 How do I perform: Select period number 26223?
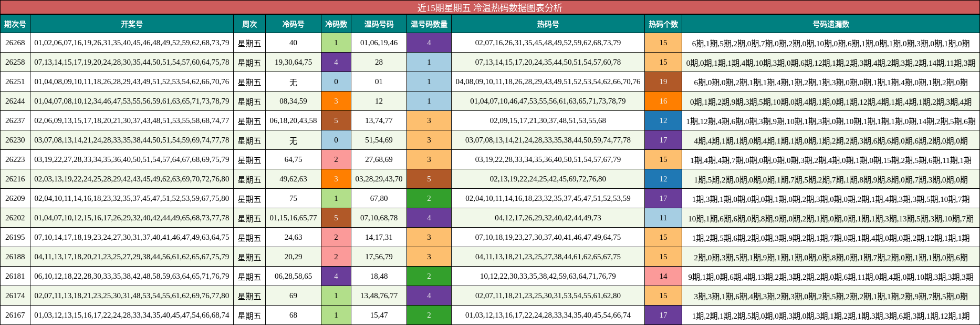point(15,159)
